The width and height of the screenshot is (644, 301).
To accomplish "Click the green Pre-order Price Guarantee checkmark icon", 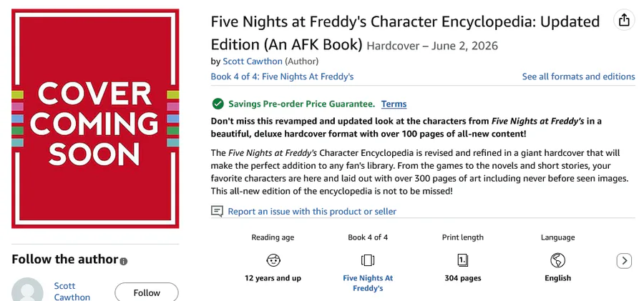I will pos(217,104).
